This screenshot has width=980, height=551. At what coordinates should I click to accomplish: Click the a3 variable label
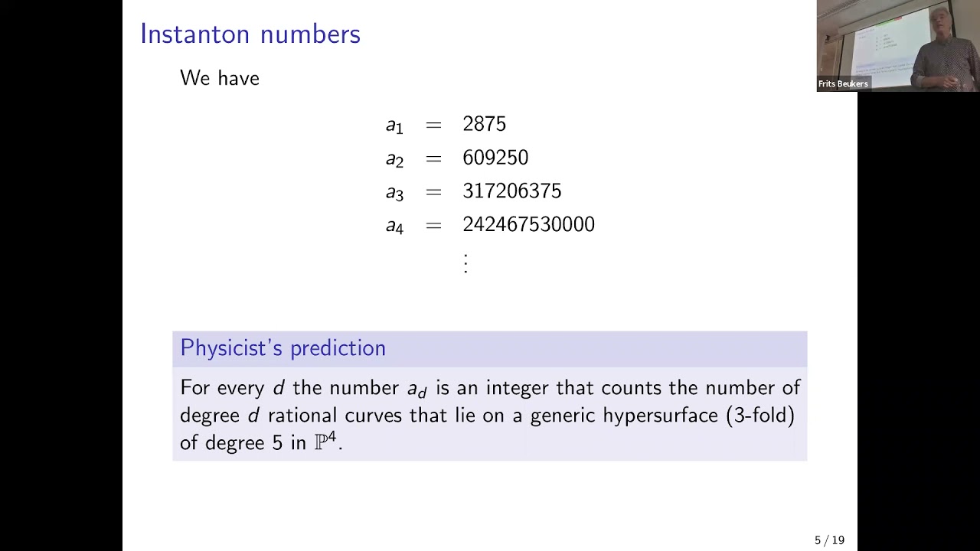coord(394,193)
